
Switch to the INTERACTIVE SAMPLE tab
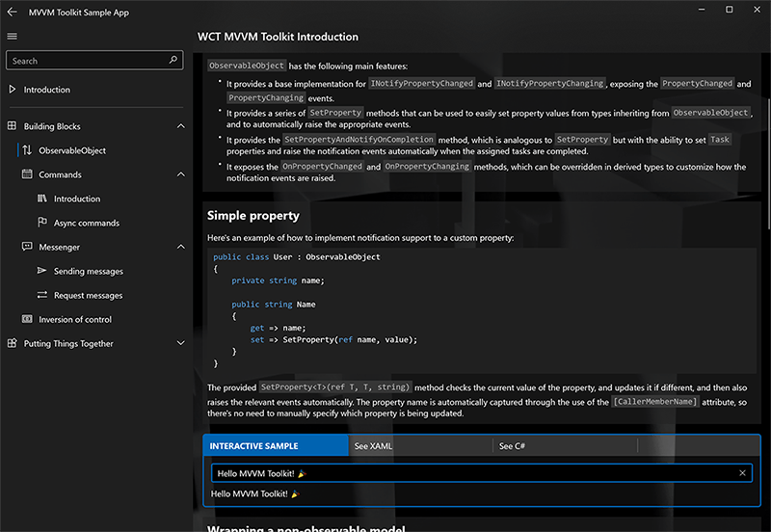(x=276, y=445)
